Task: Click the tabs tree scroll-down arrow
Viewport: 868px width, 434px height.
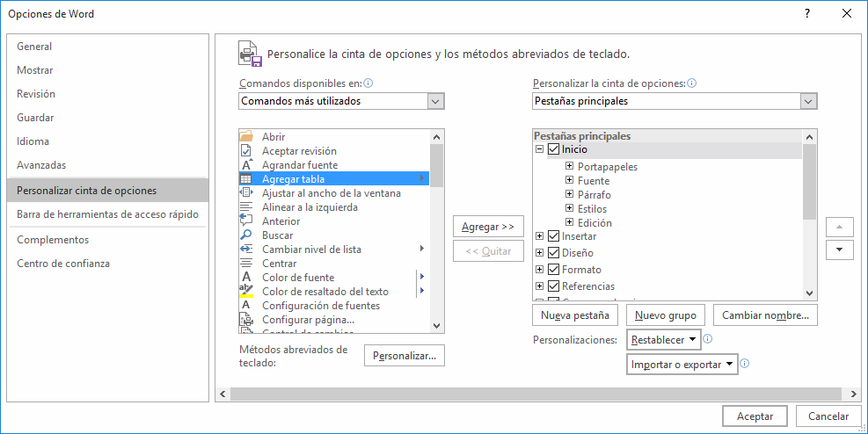Action: coord(809,293)
